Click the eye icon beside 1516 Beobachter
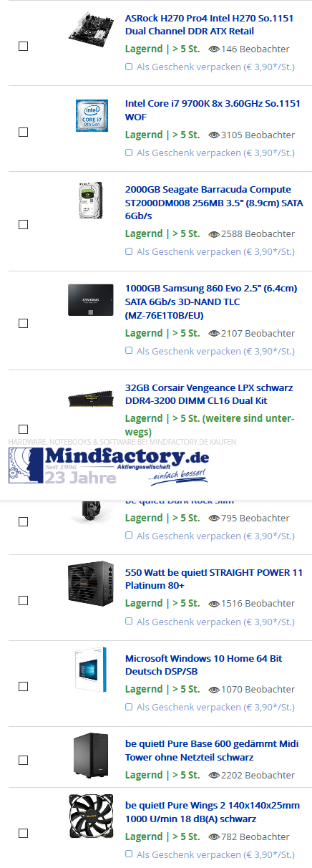This screenshot has height=868, width=312. 214,604
